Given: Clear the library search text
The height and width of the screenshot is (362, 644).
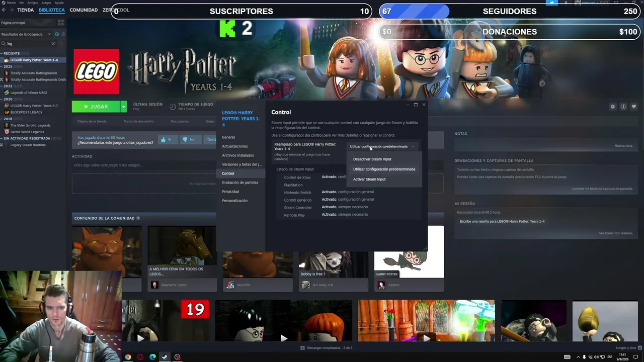Looking at the screenshot, I should pos(53,44).
